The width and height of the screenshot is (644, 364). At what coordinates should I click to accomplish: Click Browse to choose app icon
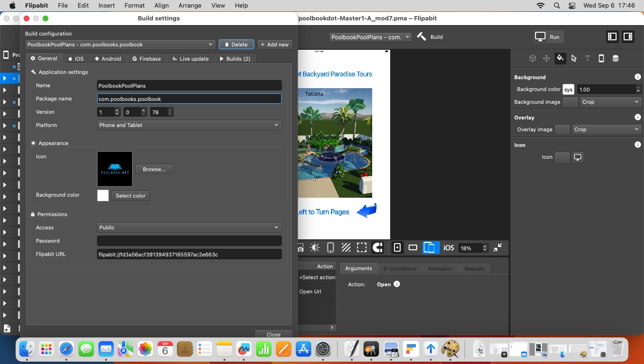click(154, 169)
